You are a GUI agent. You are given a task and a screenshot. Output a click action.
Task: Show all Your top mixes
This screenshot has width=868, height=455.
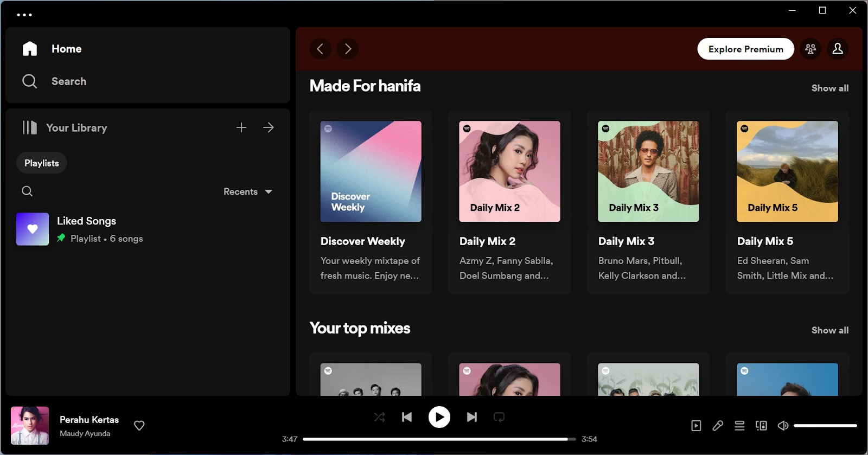tap(830, 330)
